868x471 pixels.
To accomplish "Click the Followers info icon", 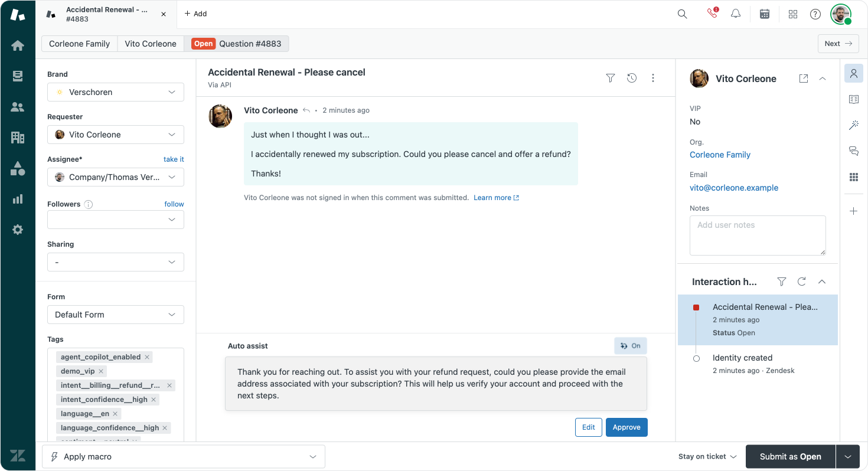I will pyautogui.click(x=89, y=204).
